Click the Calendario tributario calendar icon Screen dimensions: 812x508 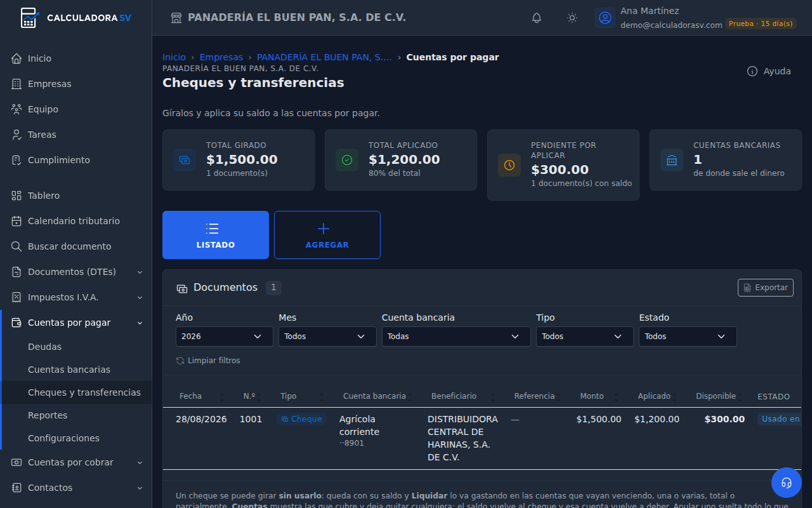pyautogui.click(x=16, y=221)
